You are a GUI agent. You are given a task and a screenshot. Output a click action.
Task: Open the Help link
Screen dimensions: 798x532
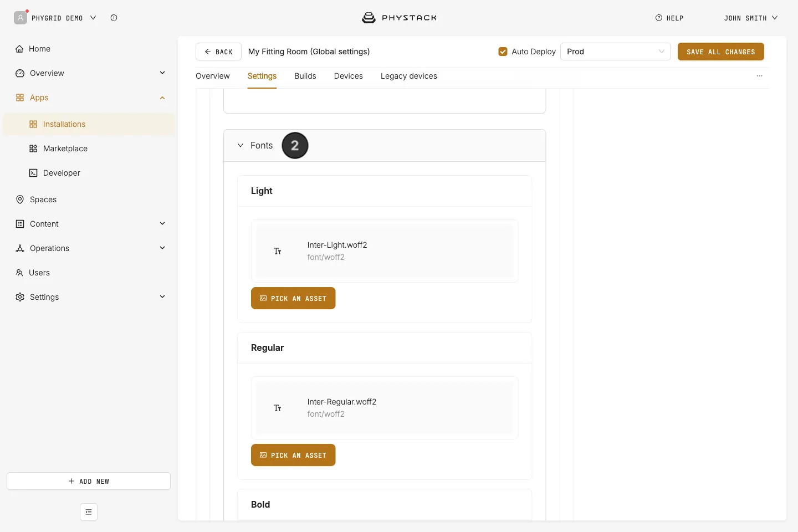669,18
